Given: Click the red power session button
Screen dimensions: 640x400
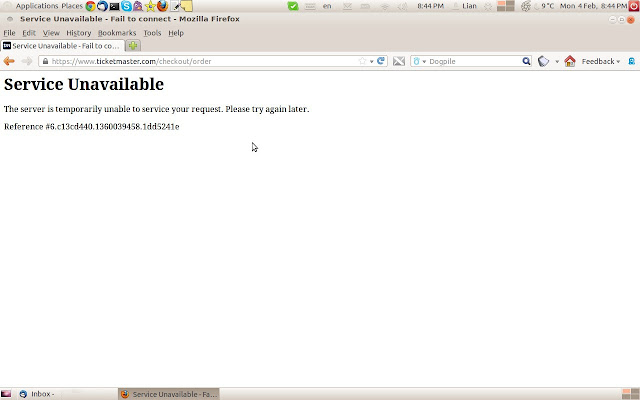Looking at the screenshot, I should [x=634, y=6].
